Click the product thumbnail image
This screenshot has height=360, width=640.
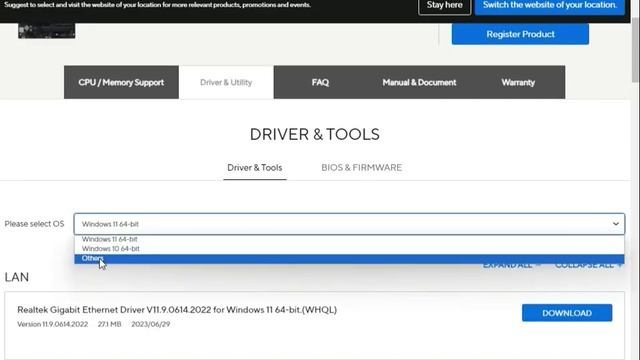[x=47, y=31]
